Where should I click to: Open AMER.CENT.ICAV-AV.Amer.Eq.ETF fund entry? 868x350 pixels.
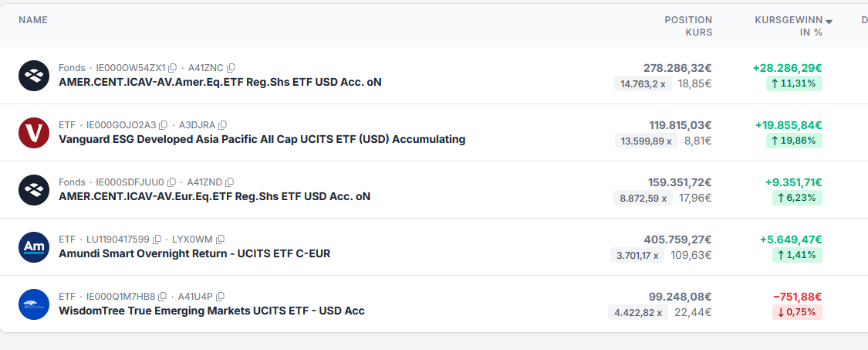click(x=220, y=82)
